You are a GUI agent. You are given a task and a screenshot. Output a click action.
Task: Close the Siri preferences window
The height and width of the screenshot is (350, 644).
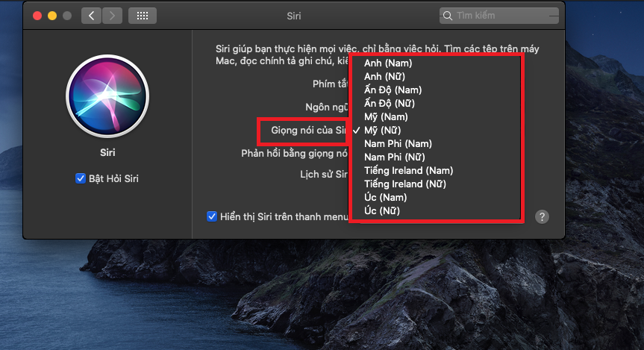pyautogui.click(x=37, y=16)
